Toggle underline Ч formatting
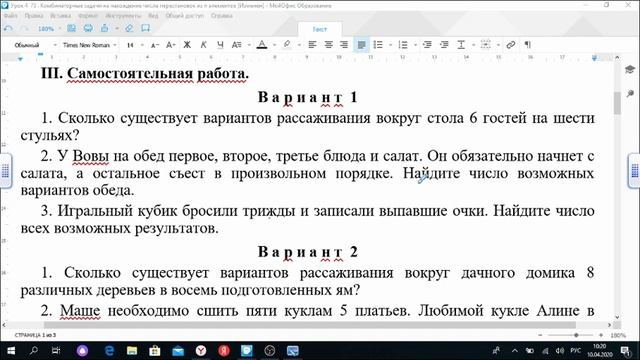Screen dimensions: 640x360 pyautogui.click(x=220, y=45)
